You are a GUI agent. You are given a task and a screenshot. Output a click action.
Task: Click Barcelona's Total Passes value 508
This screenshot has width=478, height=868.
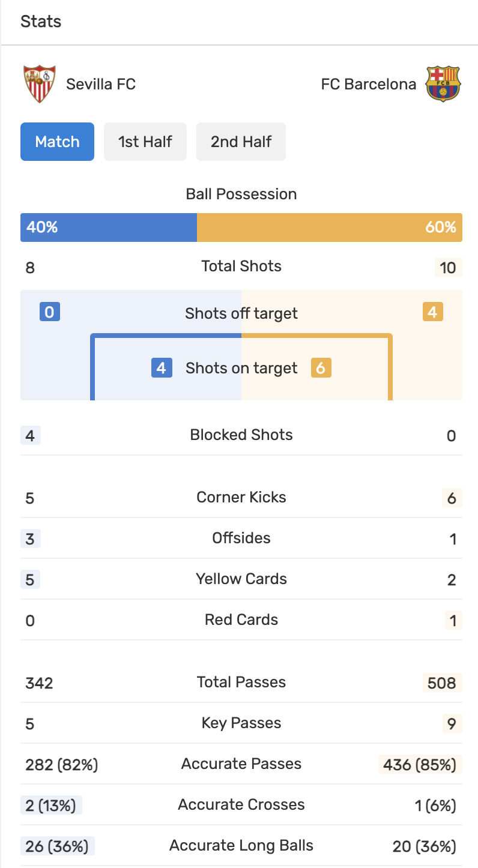(442, 683)
